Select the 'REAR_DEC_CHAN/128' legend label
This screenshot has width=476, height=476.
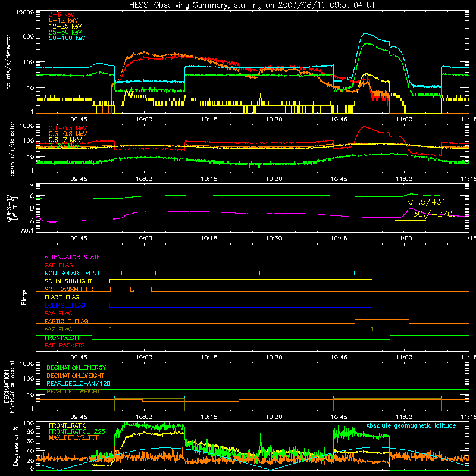point(79,383)
